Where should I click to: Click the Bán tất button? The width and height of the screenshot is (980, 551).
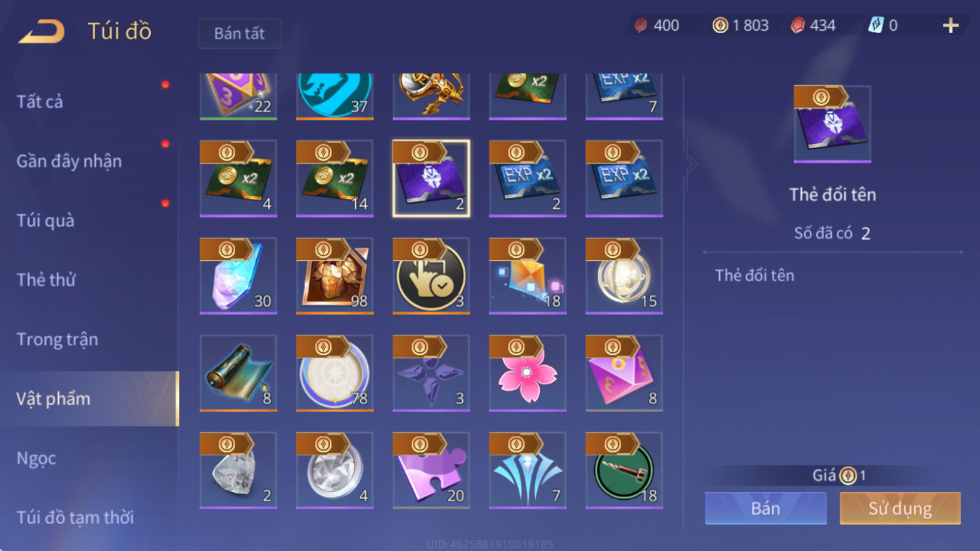240,33
